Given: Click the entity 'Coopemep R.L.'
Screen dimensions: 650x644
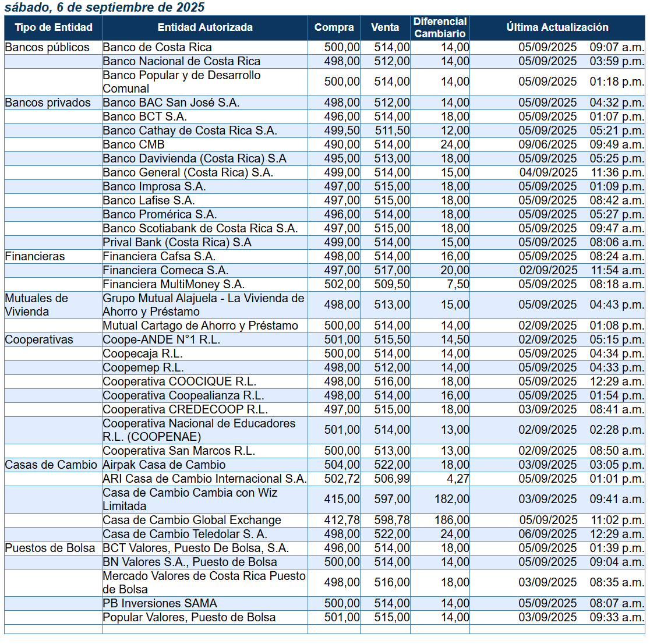Looking at the screenshot, I should click(143, 368).
